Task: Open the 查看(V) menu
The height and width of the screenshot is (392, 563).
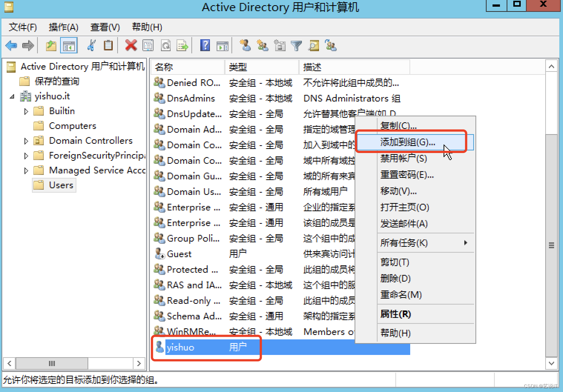Action: [x=105, y=27]
